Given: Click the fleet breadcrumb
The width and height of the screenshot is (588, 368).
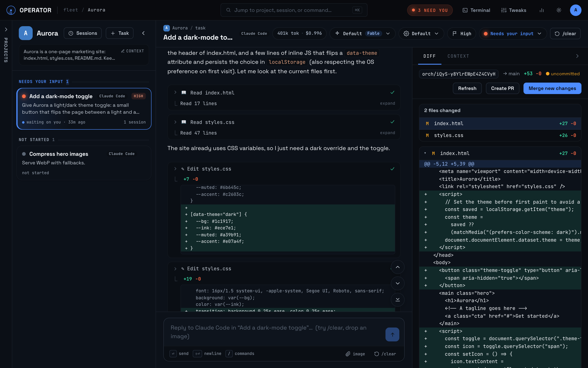Looking at the screenshot, I should (71, 10).
